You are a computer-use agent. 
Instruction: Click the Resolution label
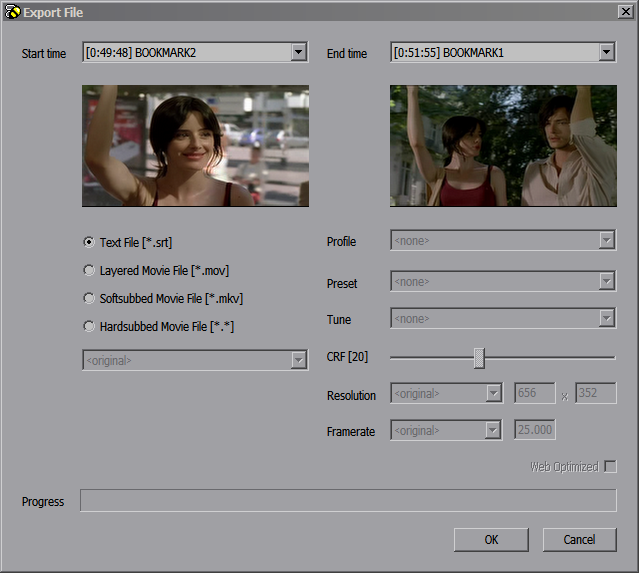point(351,395)
